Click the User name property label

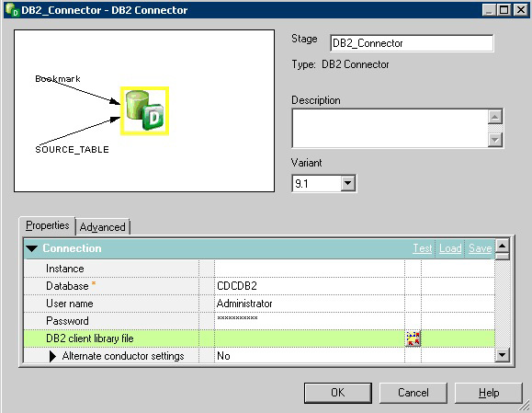point(70,304)
